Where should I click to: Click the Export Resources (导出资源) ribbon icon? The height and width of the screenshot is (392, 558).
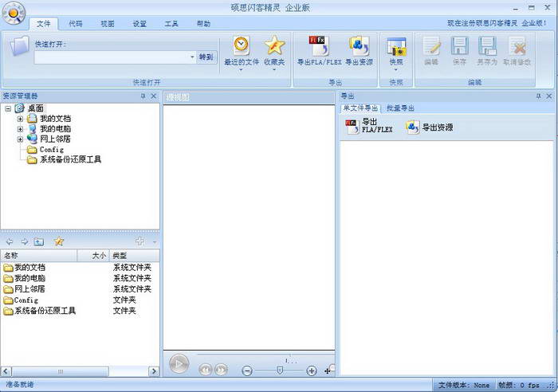[x=359, y=45]
